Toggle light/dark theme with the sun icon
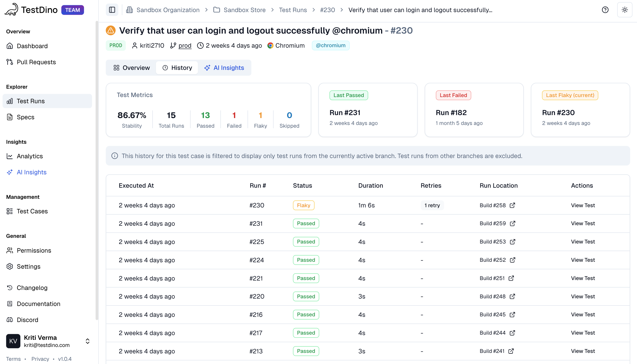Image resolution: width=637 pixels, height=364 pixels. click(x=625, y=10)
